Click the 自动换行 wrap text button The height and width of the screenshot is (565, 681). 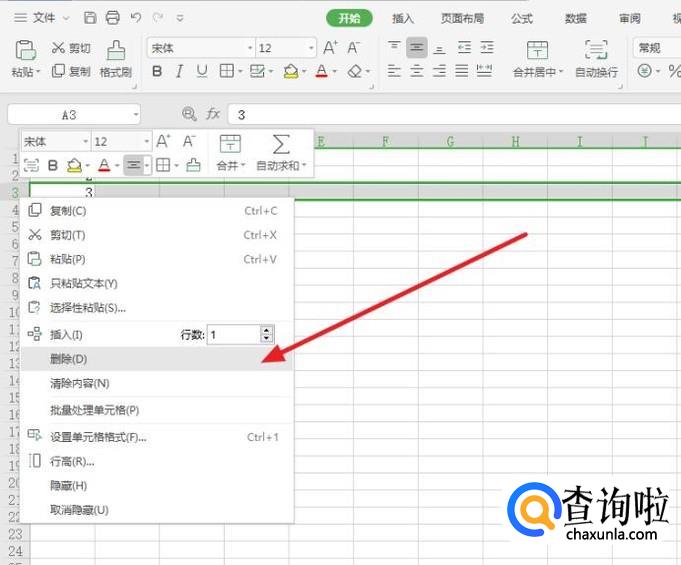[596, 59]
